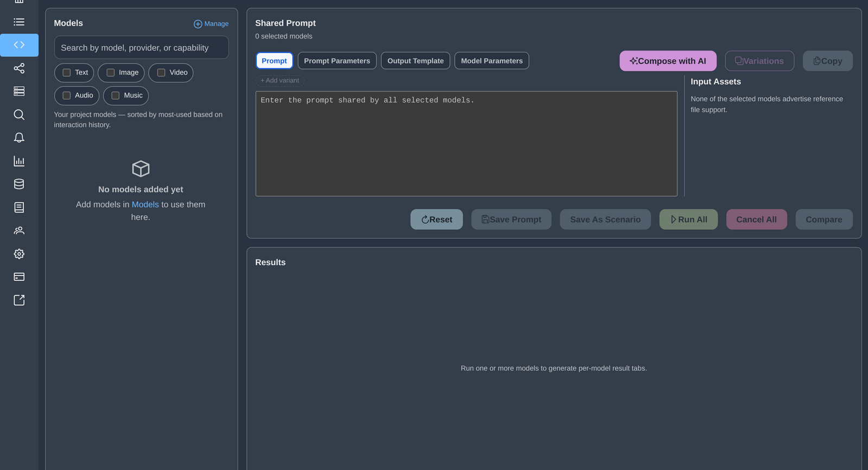The image size is (868, 470).
Task: Click the "Input Assets" heading
Action: [x=716, y=82]
